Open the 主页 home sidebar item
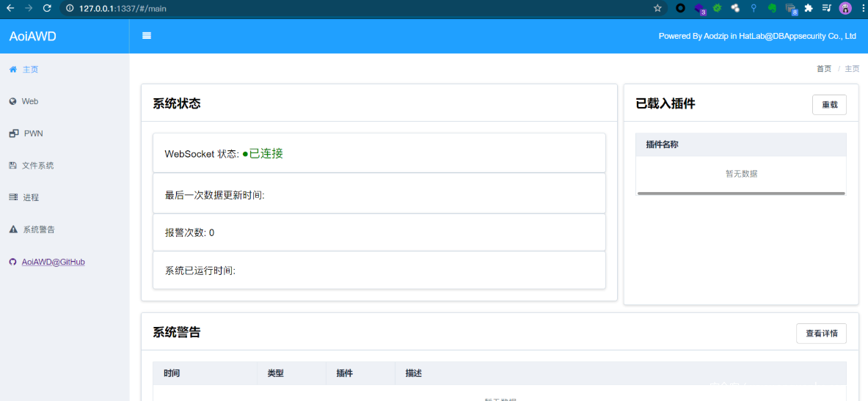Viewport: 868px width, 401px height. click(30, 70)
